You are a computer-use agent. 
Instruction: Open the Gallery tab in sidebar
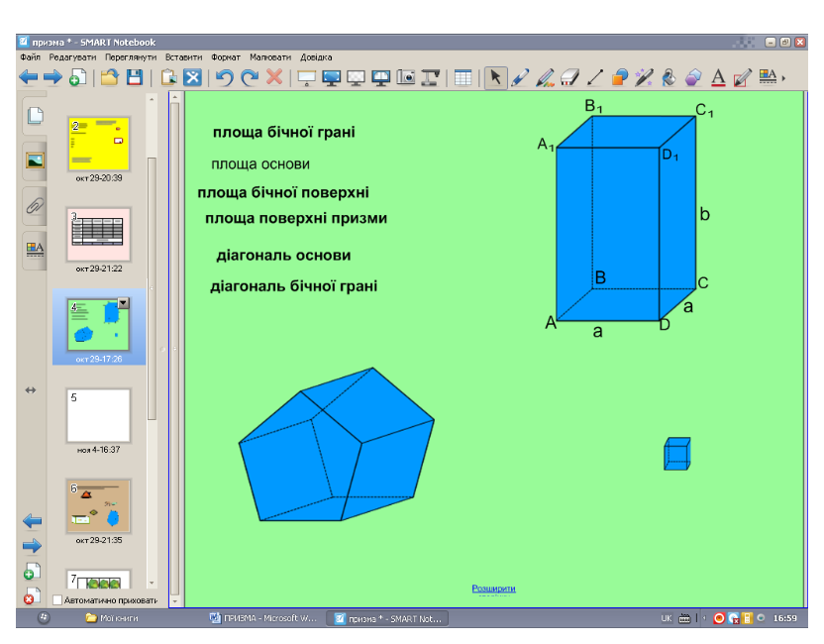[x=35, y=160]
